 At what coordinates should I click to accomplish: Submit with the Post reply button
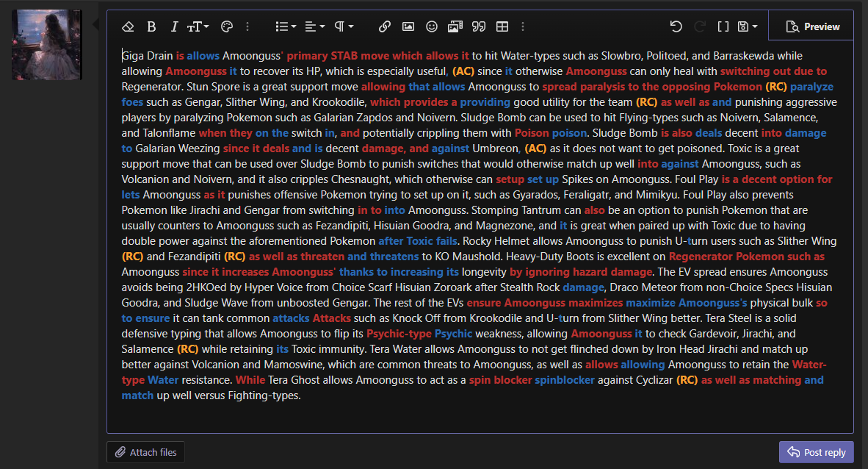(x=817, y=452)
